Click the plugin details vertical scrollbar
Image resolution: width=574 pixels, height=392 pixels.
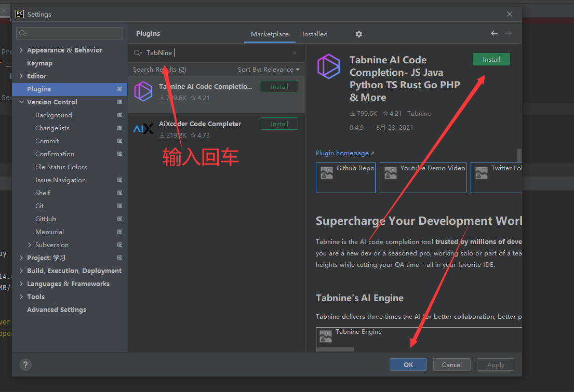click(519, 155)
